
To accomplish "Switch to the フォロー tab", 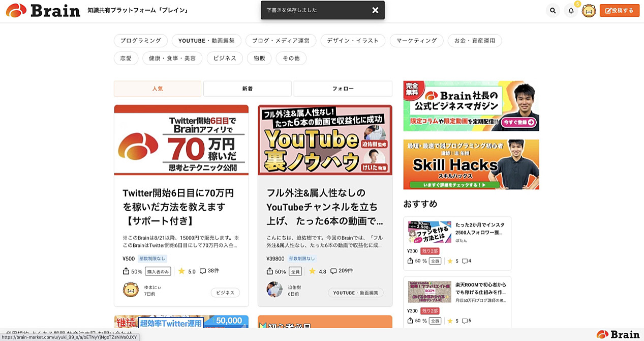I will [343, 89].
